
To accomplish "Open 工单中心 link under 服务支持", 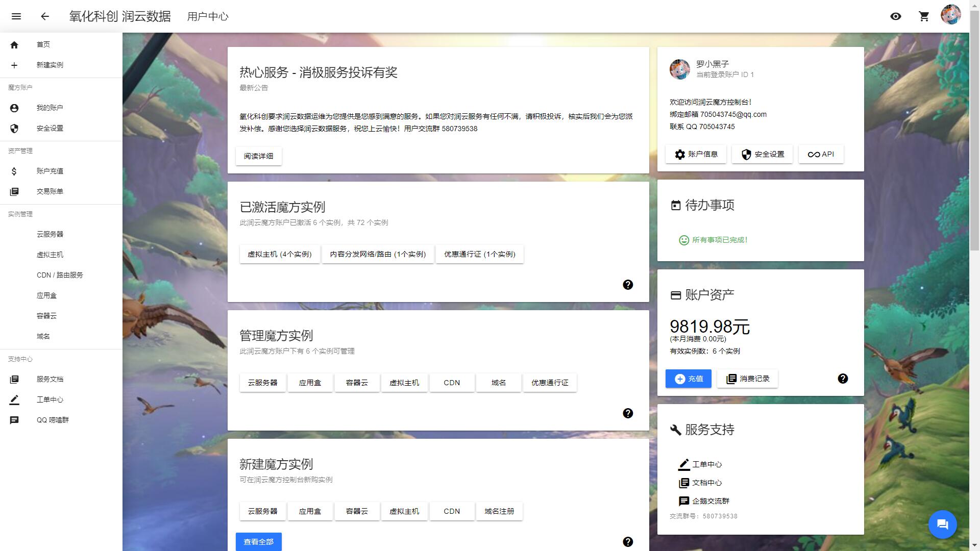I will tap(700, 464).
